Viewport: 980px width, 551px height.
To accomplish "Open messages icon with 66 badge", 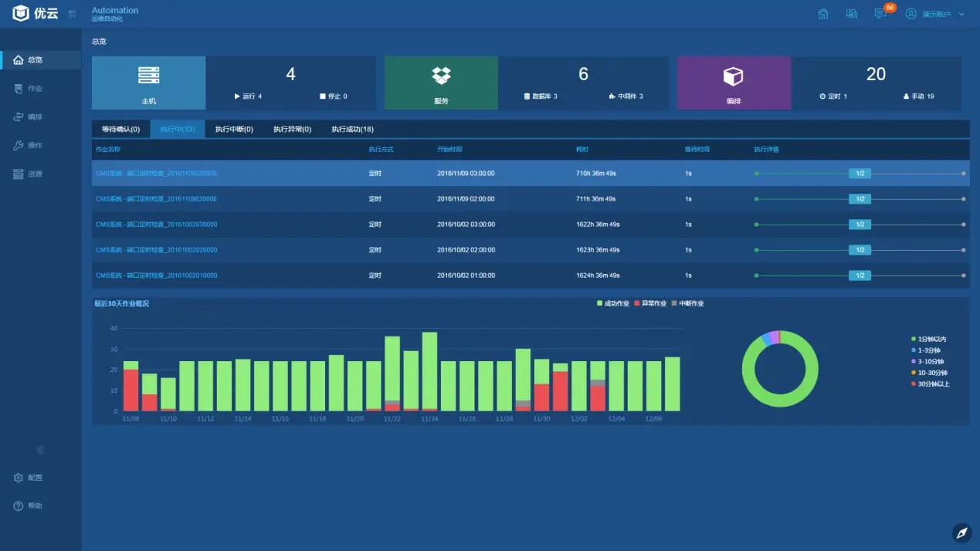I will click(880, 14).
